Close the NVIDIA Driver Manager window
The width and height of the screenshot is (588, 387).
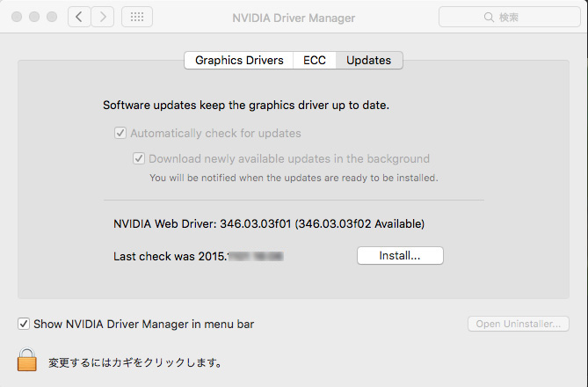pos(17,17)
